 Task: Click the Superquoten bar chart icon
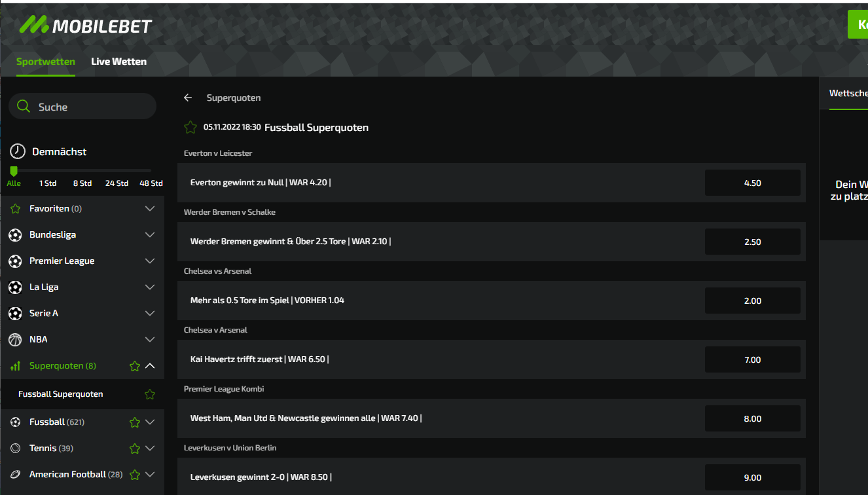click(x=15, y=366)
